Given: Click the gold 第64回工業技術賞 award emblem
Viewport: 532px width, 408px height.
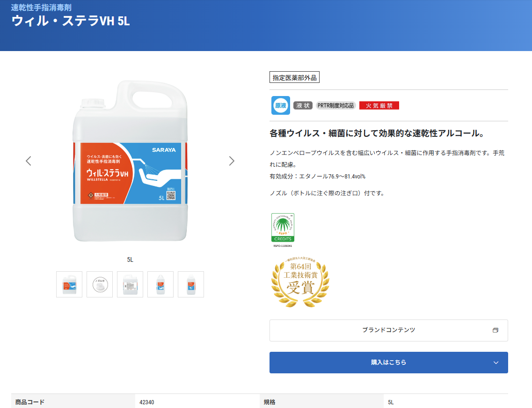Looking at the screenshot, I should point(300,282).
